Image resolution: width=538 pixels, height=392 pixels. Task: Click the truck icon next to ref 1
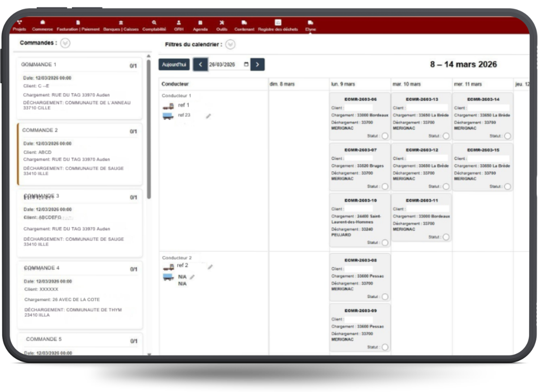pyautogui.click(x=168, y=106)
